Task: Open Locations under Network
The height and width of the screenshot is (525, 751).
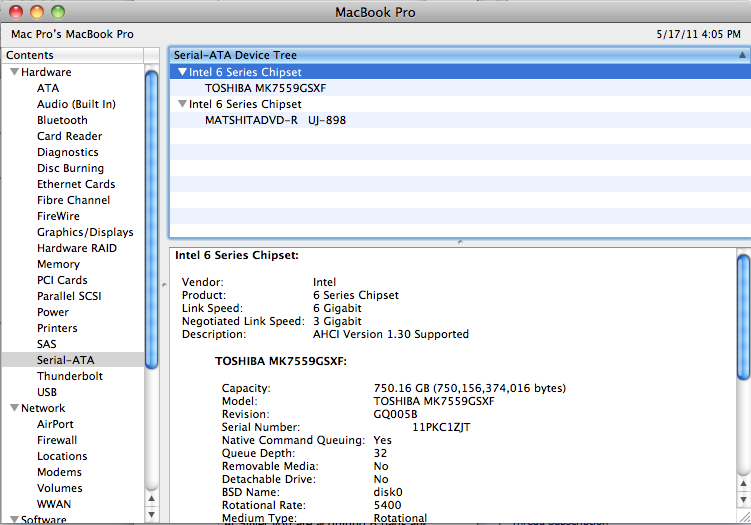Action: point(62,456)
